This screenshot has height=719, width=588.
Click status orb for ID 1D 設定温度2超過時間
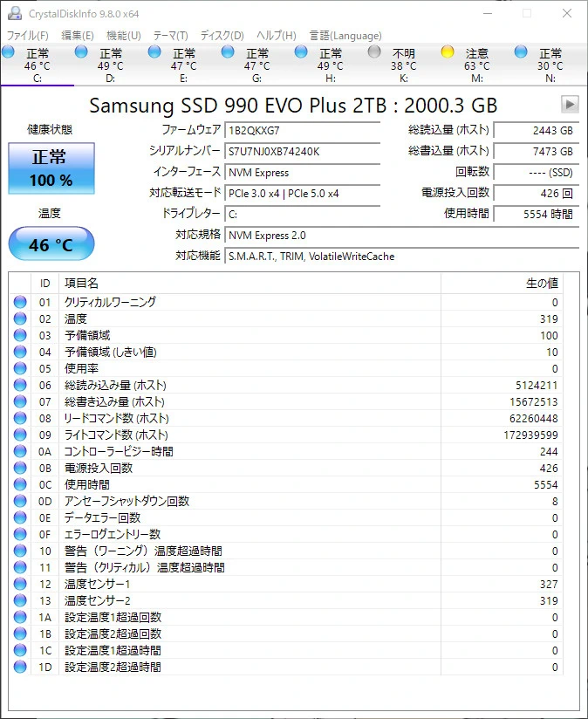20,667
